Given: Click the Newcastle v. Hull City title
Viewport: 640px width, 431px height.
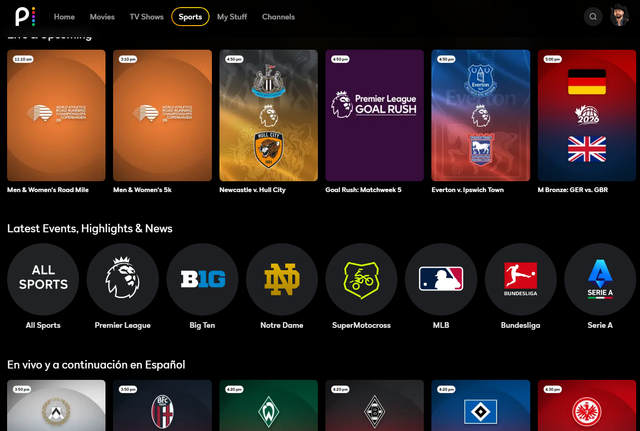Looking at the screenshot, I should (x=253, y=190).
